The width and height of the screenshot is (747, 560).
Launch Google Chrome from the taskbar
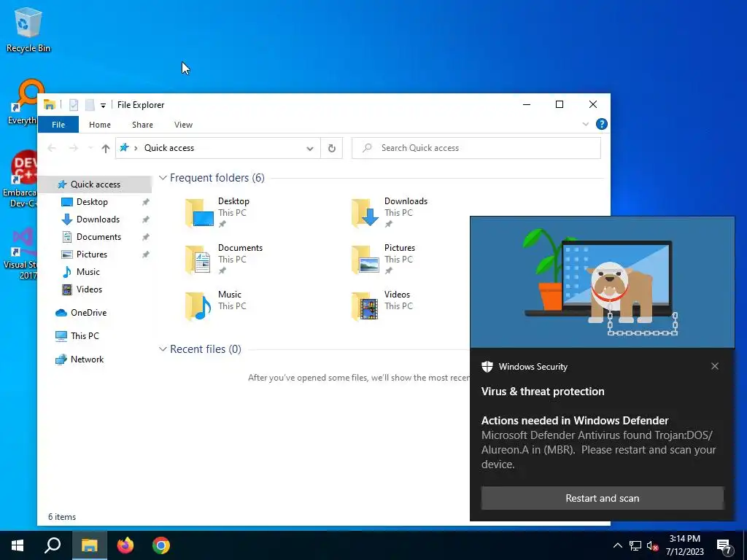tap(161, 545)
